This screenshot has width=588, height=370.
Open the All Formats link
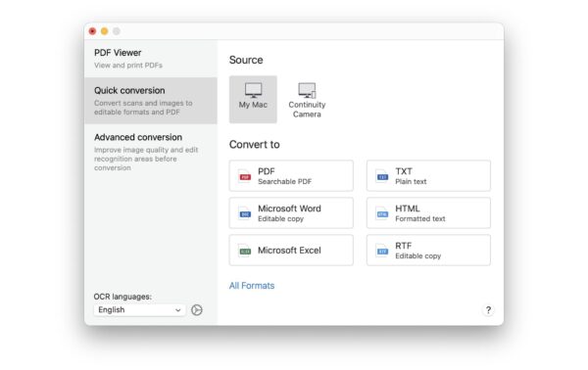point(252,286)
